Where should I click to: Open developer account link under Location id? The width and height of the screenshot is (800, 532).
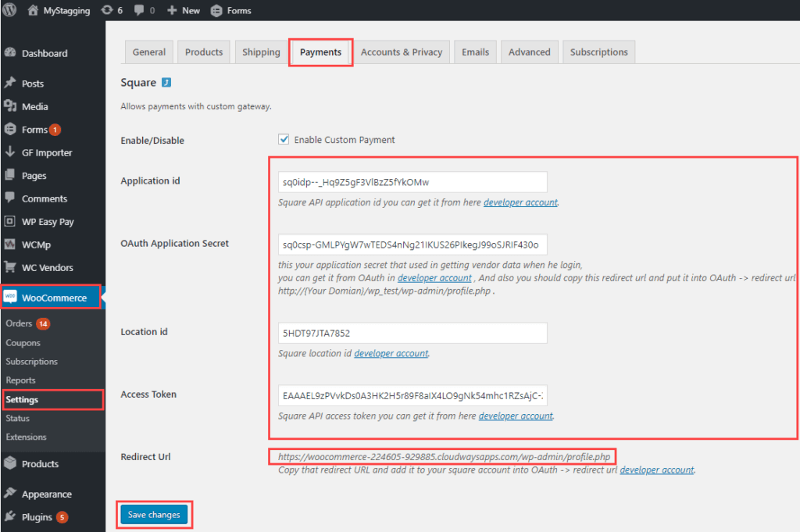391,353
